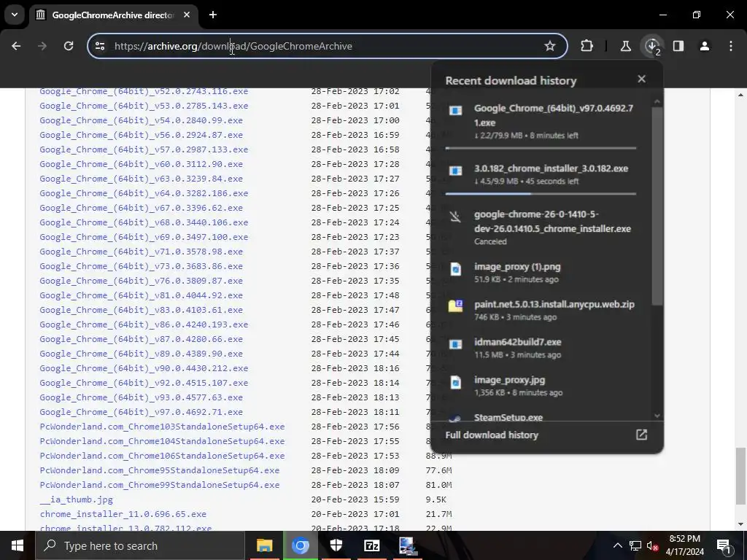Go back to previous page
Viewport: 747px width, 560px height.
[16, 46]
